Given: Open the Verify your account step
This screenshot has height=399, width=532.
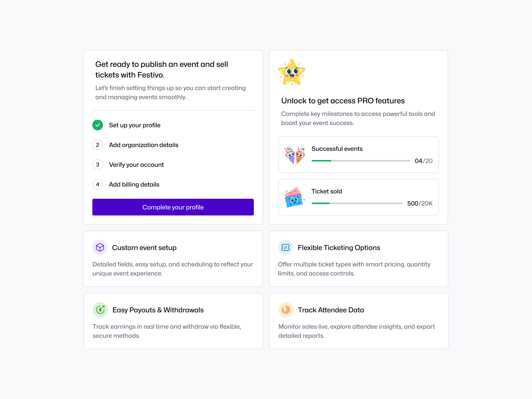Looking at the screenshot, I should point(136,165).
